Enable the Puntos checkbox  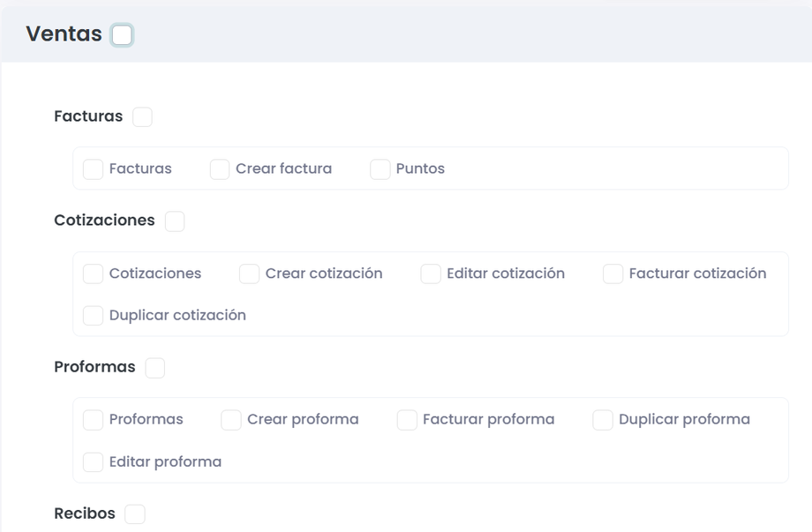click(x=380, y=169)
